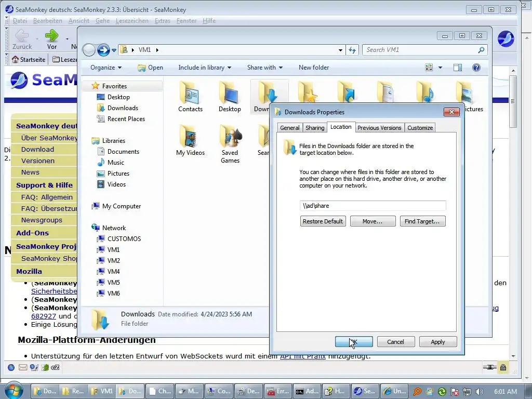Click Open in Explorer toolbar
532x399 pixels.
(x=150, y=68)
